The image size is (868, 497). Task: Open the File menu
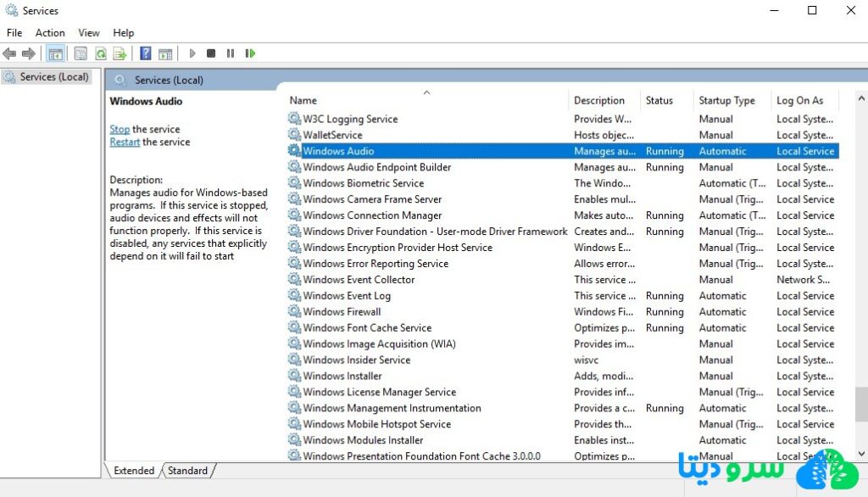click(14, 33)
